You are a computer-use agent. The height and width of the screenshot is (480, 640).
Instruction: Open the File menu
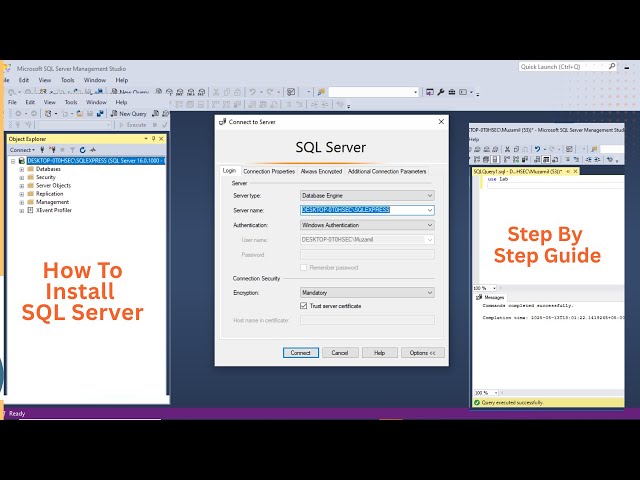[12, 102]
